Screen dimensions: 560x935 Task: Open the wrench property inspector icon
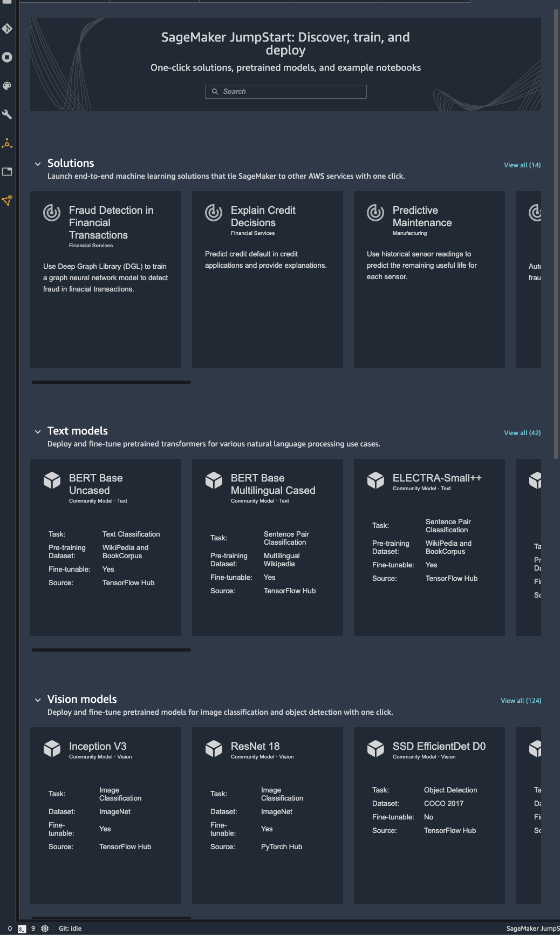point(7,114)
